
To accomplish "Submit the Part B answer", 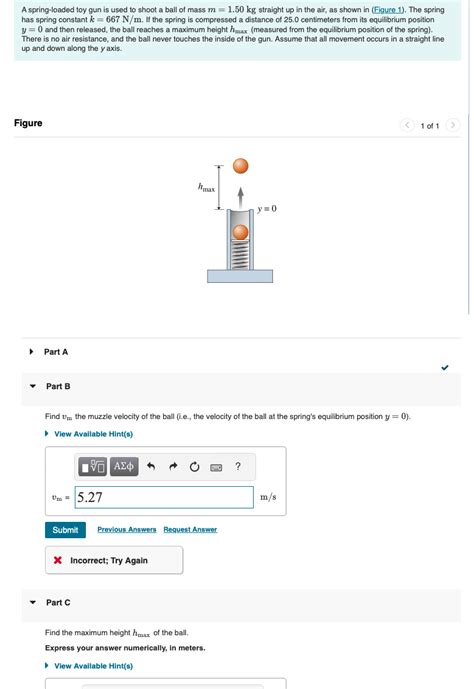I will pos(65,530).
